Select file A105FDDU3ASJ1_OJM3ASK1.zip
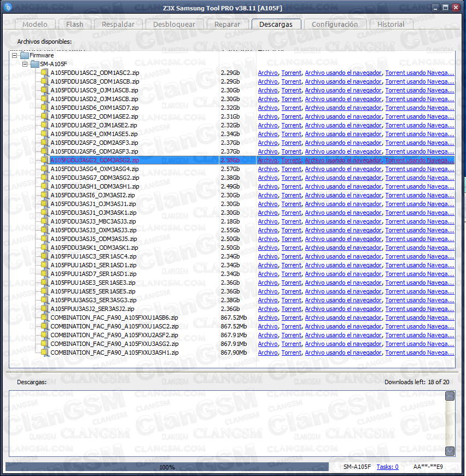Viewport: 466px width, 476px height. 94,213
